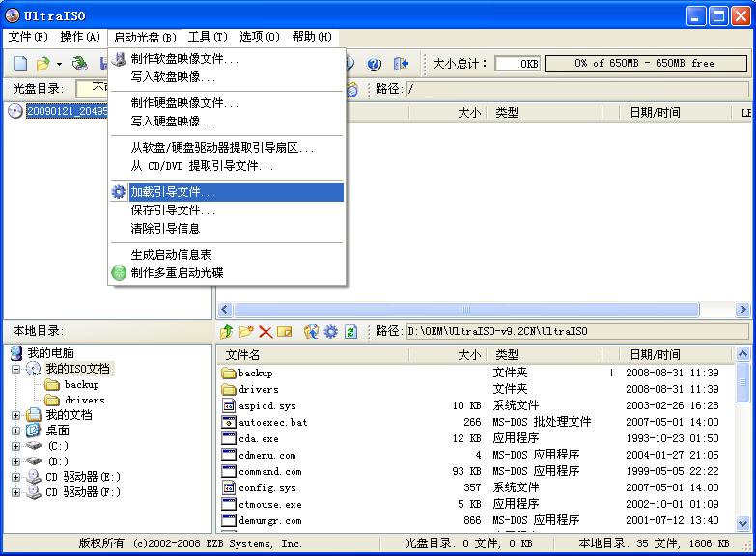Click the local list scroll down arrow
The height and width of the screenshot is (556, 756).
pos(743,523)
